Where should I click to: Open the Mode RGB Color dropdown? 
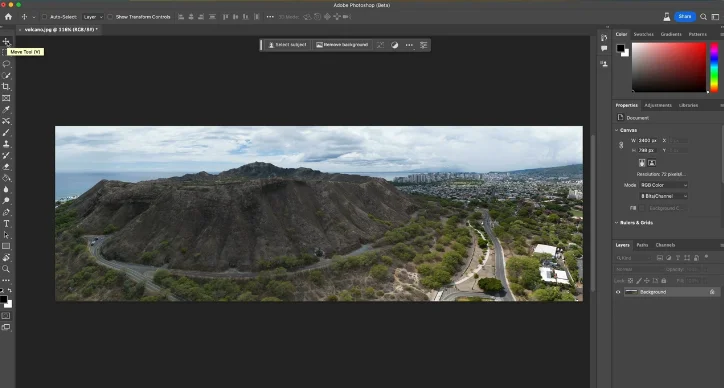click(664, 185)
